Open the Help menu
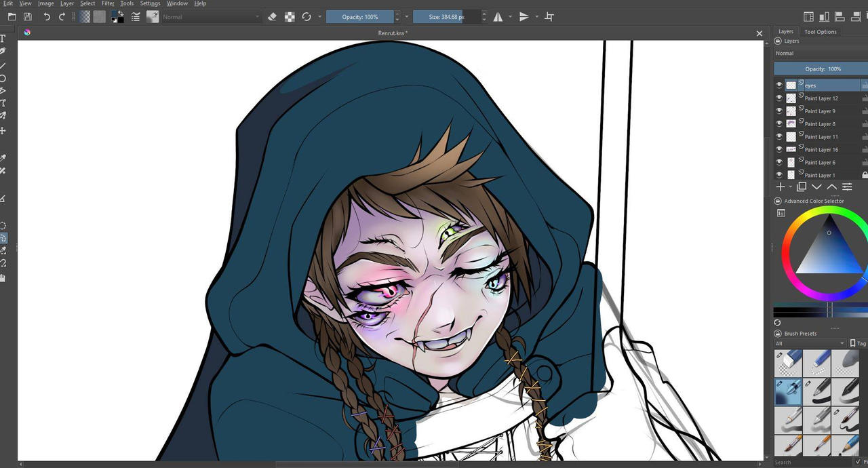The width and height of the screenshot is (868, 468). point(200,3)
